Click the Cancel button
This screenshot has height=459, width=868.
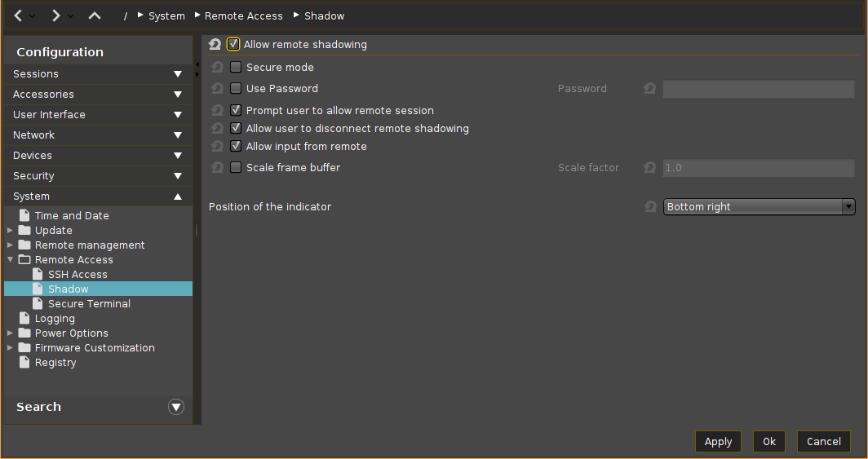[823, 441]
